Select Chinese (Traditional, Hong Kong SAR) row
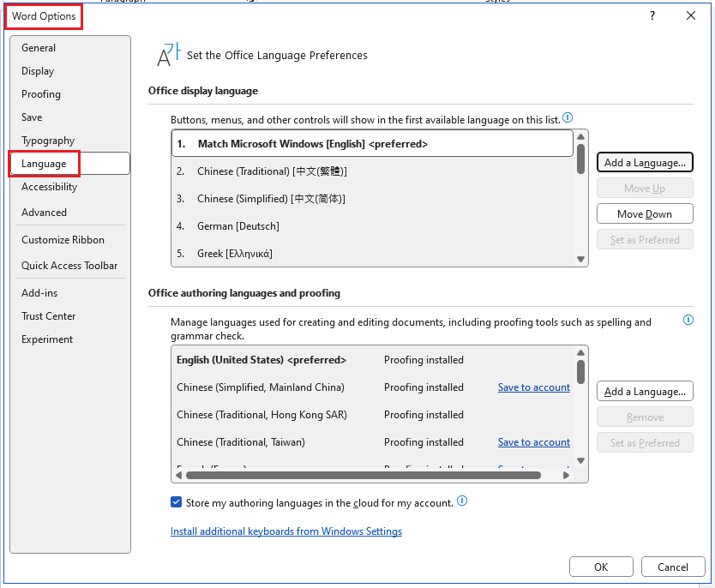Viewport: 715px width, 588px height. pos(374,415)
